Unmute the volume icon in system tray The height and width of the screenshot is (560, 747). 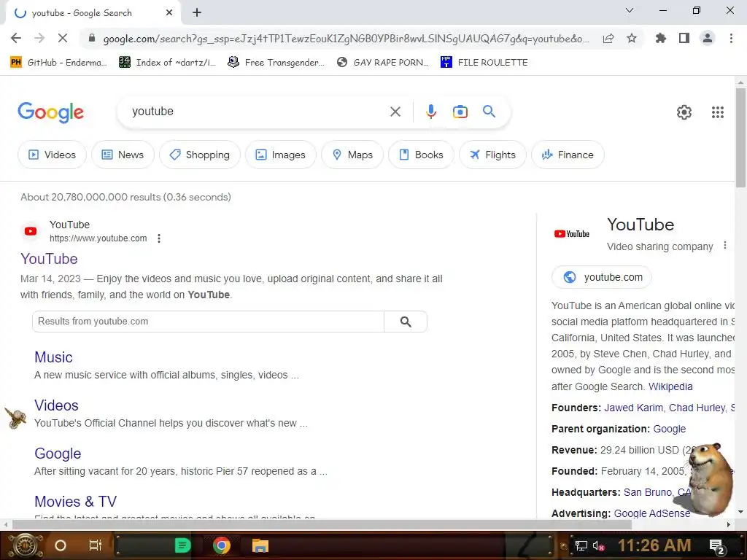click(598, 545)
